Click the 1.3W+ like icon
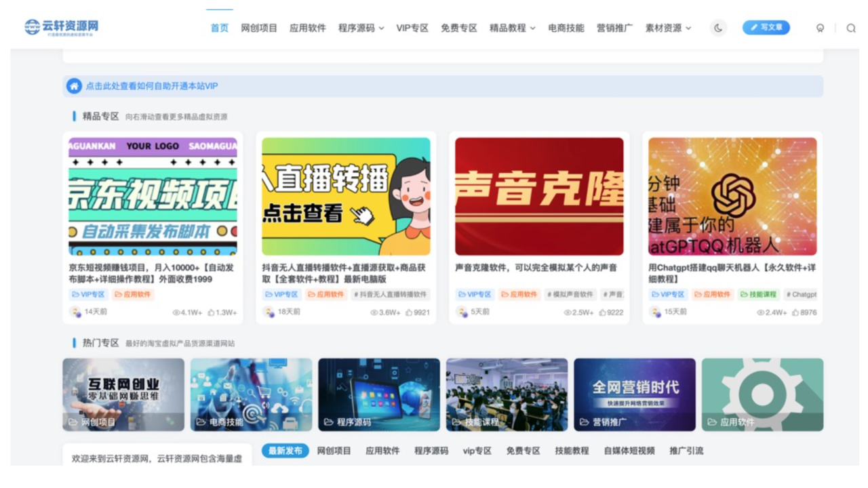Screen dimensions: 868x488 click(211, 312)
